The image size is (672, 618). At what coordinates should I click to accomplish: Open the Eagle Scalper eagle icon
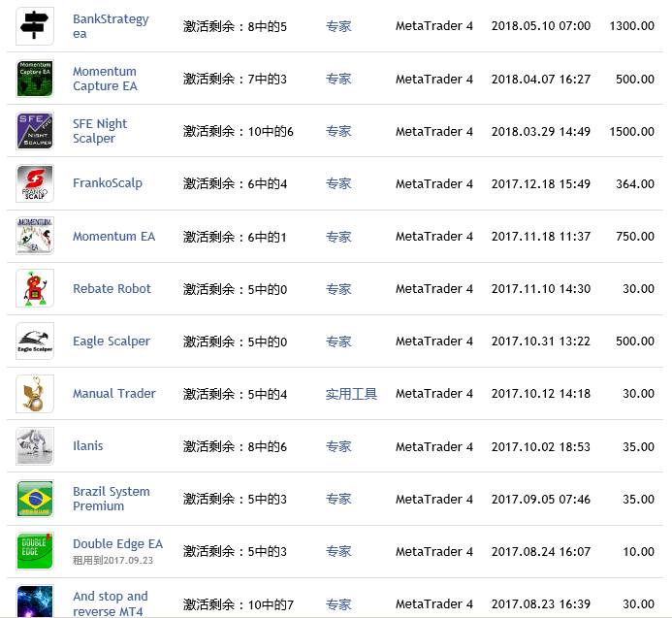[35, 341]
